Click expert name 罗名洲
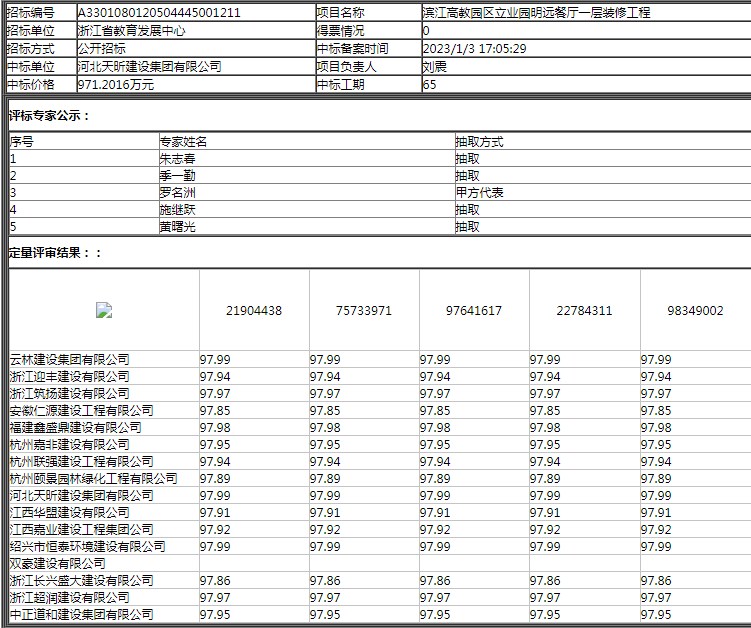 [177, 193]
